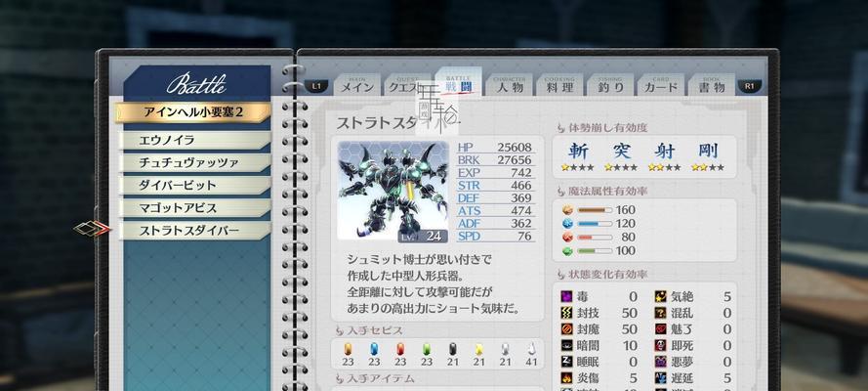Select the yellow space sepith icon
Image resolution: width=868 pixels, height=391 pixels.
click(478, 349)
